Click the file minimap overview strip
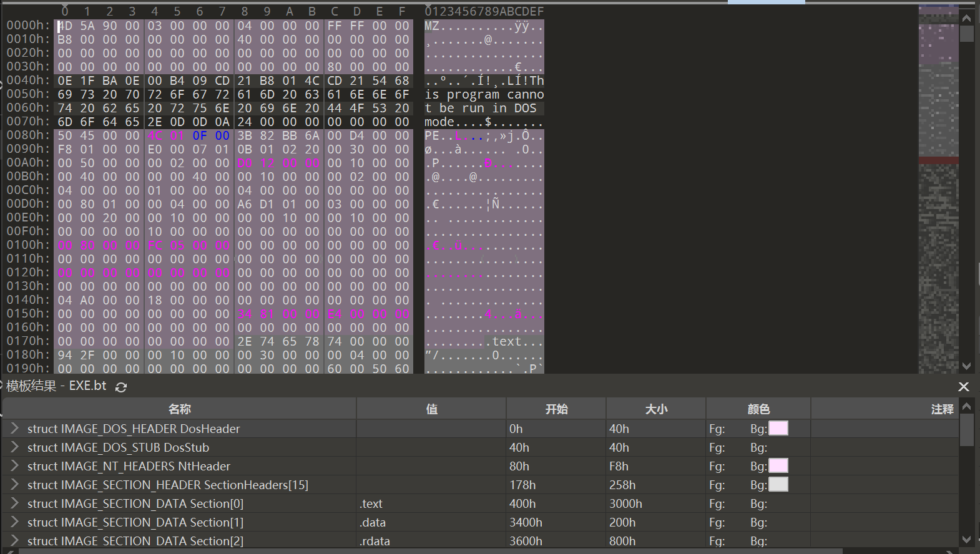 [938, 190]
